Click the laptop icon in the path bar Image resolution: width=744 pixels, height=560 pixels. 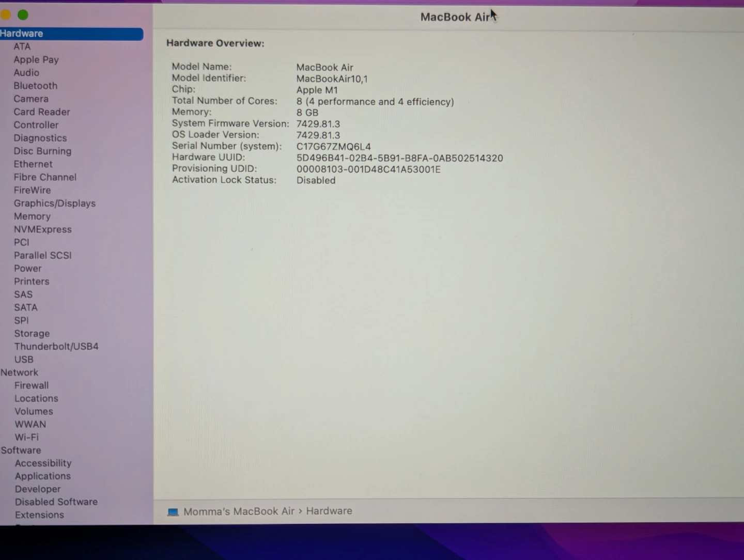[x=173, y=512]
